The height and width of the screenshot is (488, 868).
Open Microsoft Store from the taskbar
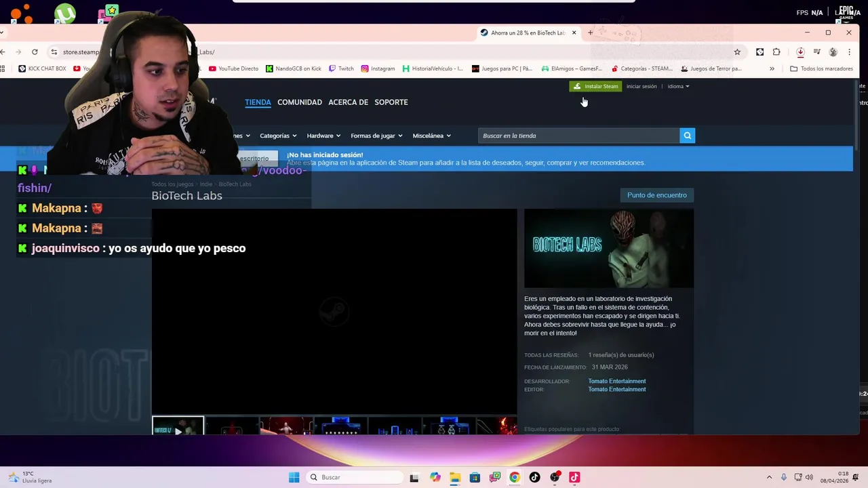pos(475,477)
